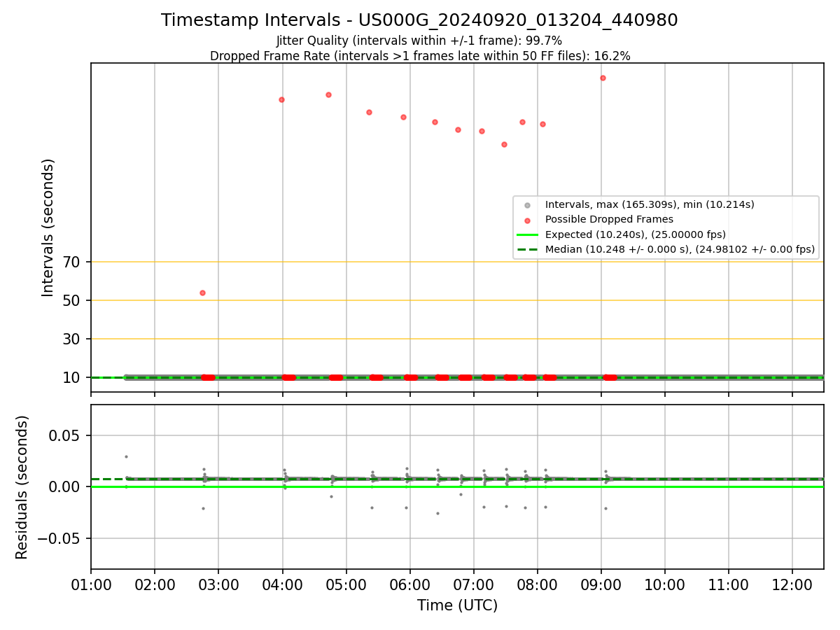Click the 'Intervals (seconds)' y-axis label
This screenshot has width=840, height=630.
pyautogui.click(x=48, y=227)
